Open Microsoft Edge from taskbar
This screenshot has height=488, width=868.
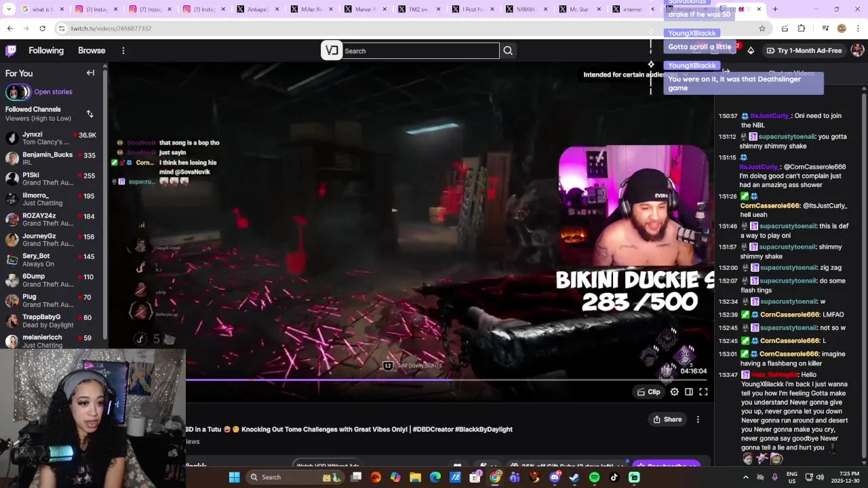[435, 477]
